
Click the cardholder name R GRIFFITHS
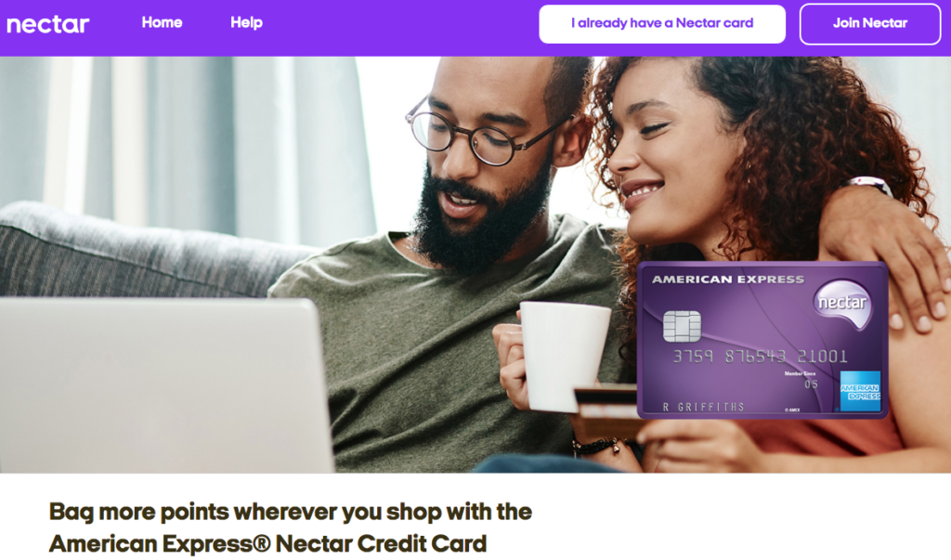pos(704,407)
